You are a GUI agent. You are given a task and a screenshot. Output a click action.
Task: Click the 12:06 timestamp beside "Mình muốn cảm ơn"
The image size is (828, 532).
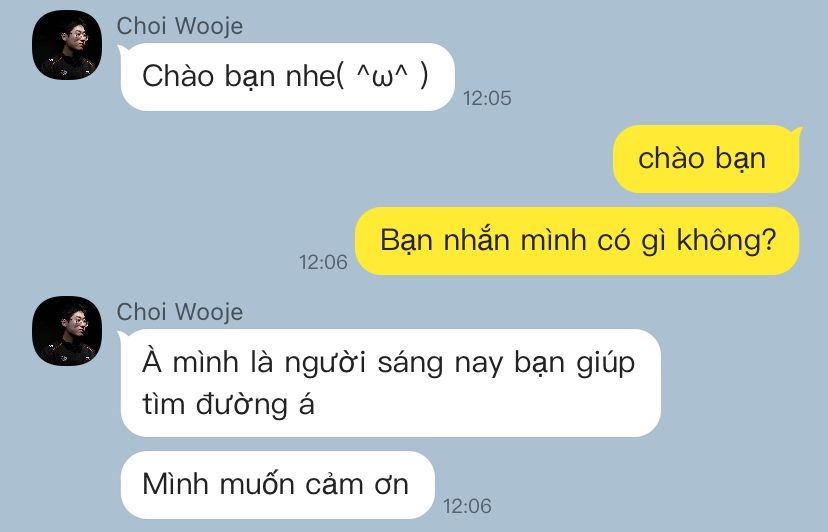click(467, 506)
